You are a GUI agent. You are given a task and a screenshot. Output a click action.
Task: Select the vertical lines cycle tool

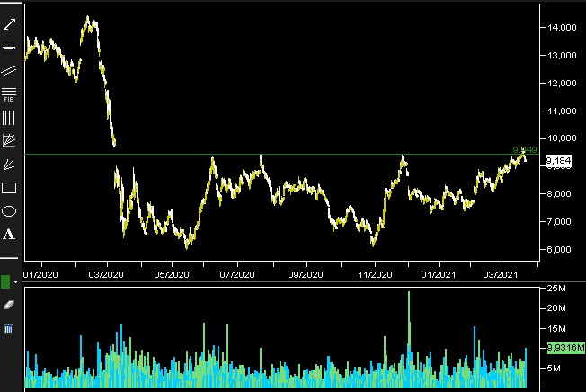pyautogui.click(x=9, y=118)
